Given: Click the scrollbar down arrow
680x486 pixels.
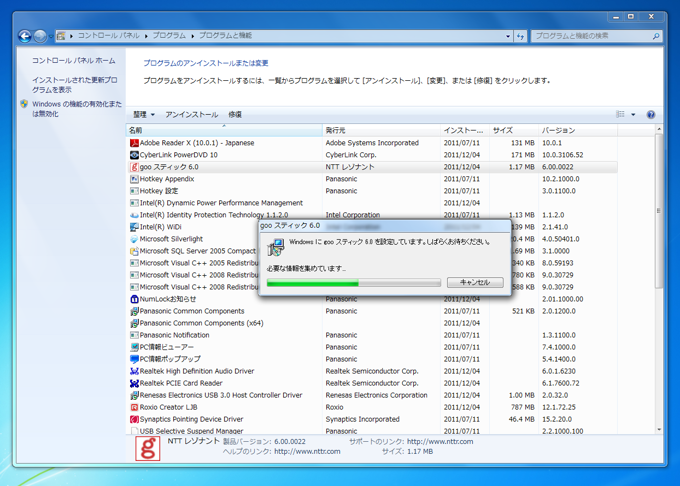Looking at the screenshot, I should pos(659,430).
